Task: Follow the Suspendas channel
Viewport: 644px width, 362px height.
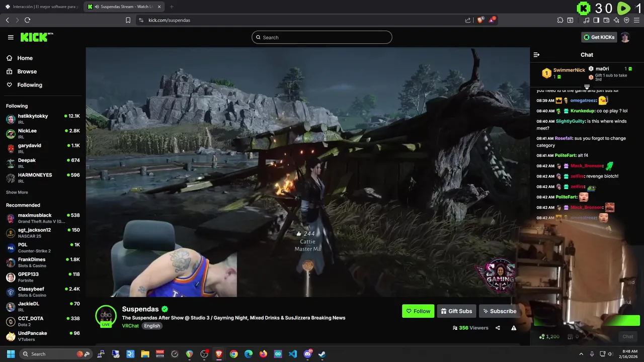Action: point(418,311)
